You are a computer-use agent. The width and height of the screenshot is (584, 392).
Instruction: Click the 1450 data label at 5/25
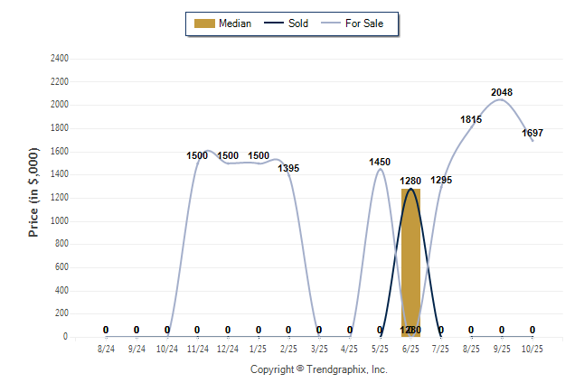point(380,162)
